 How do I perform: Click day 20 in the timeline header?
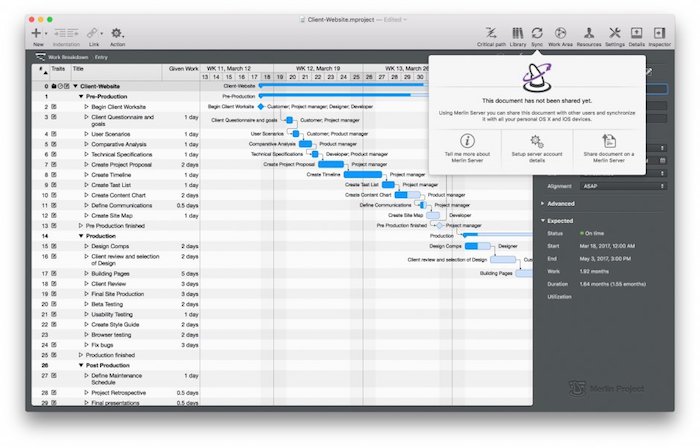coord(292,77)
